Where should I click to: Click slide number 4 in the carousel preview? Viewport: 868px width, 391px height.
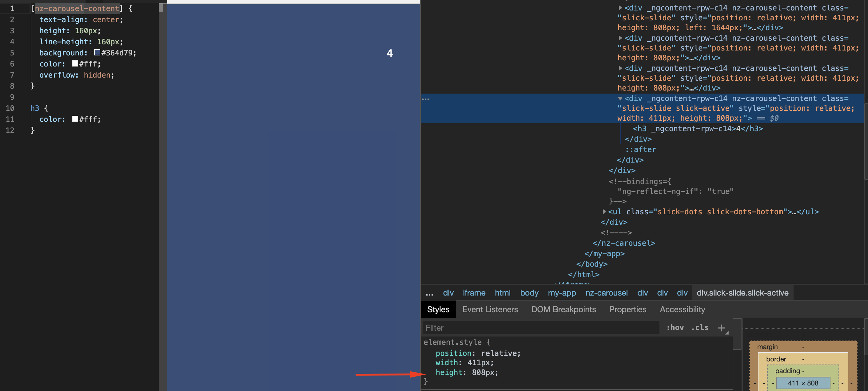pyautogui.click(x=389, y=53)
